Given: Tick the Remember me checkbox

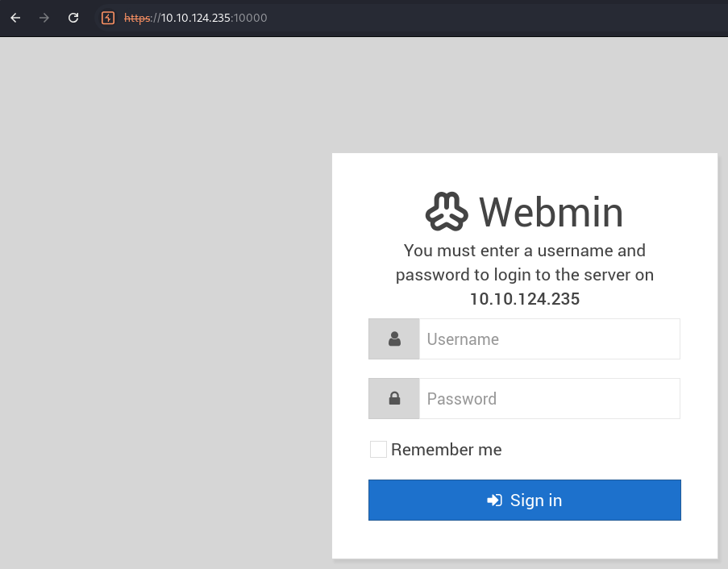Looking at the screenshot, I should 378,449.
